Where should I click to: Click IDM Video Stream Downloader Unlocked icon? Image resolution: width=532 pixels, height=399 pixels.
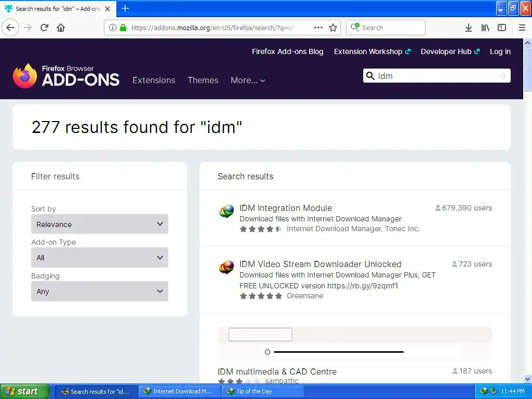click(x=227, y=267)
